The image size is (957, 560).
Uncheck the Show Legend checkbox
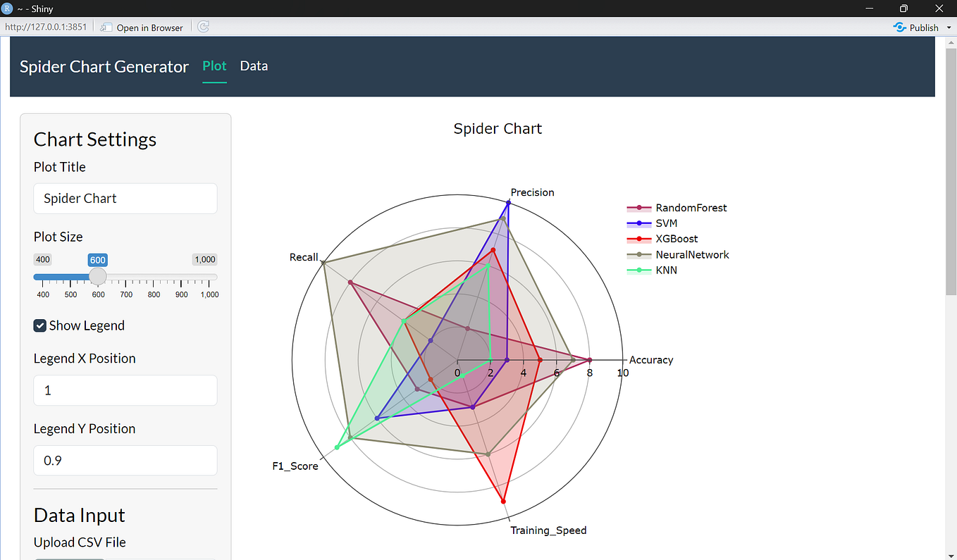pos(39,325)
